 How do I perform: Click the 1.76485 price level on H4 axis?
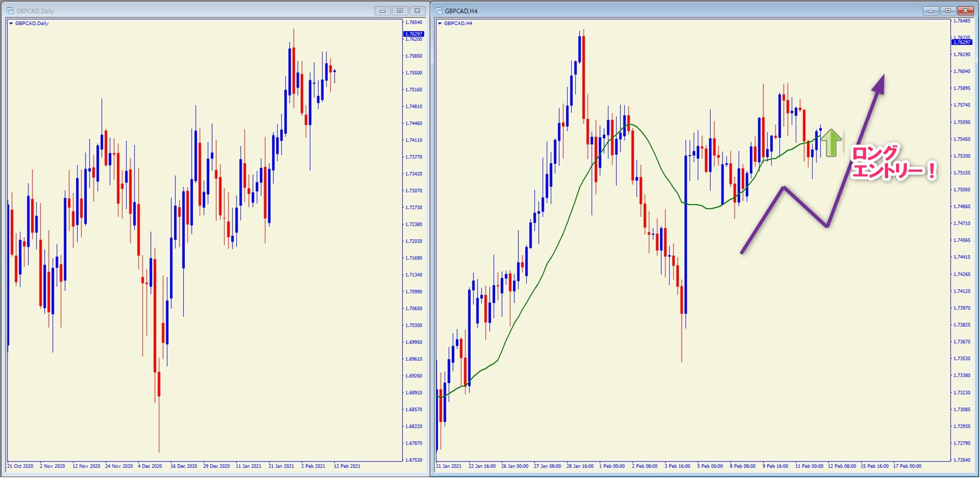(962, 20)
